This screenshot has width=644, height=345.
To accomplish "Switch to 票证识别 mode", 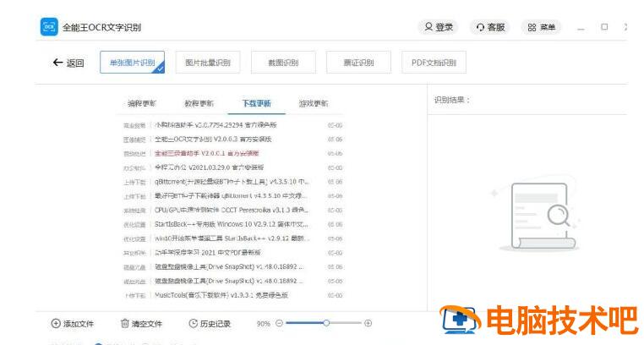I will [358, 63].
